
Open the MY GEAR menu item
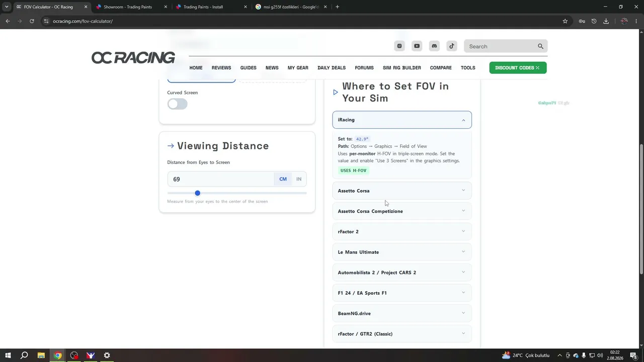(x=298, y=68)
